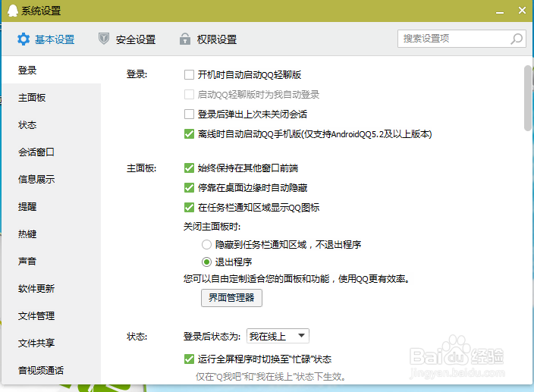Switch to the 安全设置 tab

click(127, 39)
